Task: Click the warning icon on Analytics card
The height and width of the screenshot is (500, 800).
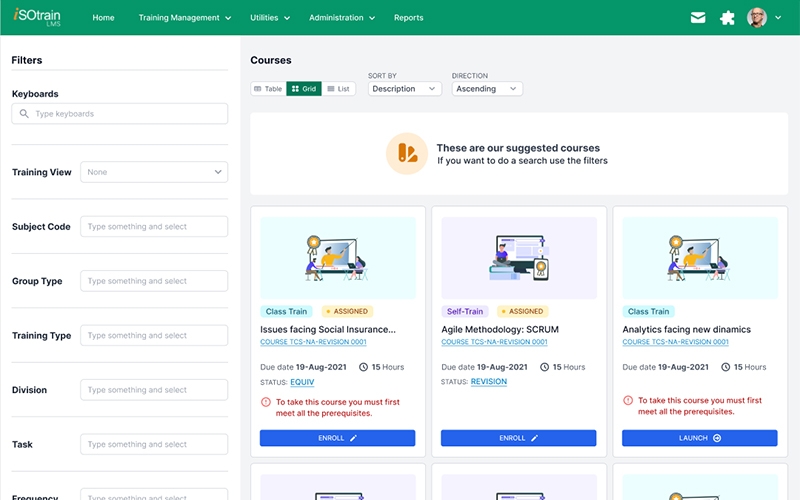Action: 628,401
